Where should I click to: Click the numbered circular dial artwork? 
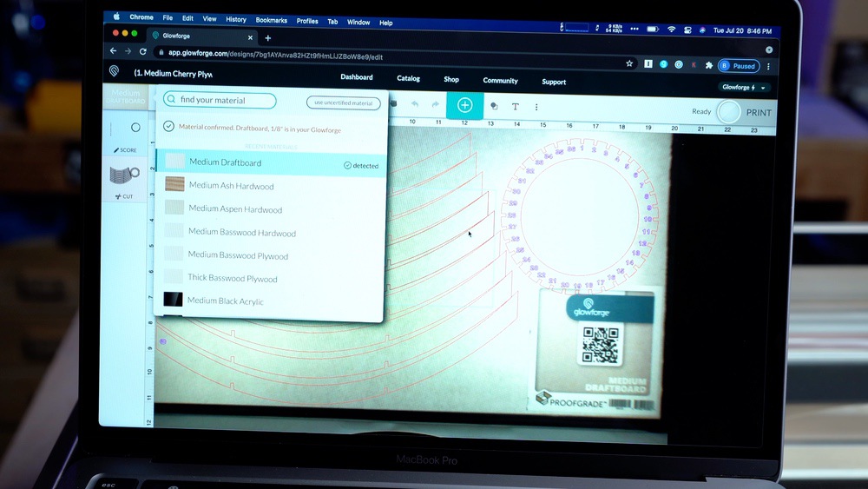click(x=580, y=216)
